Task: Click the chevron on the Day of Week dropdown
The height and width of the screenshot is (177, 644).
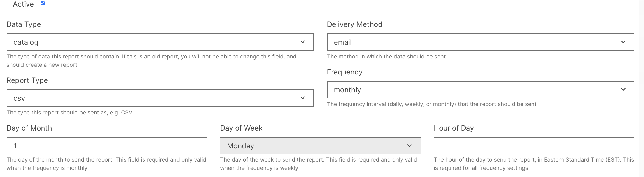Action: point(409,146)
